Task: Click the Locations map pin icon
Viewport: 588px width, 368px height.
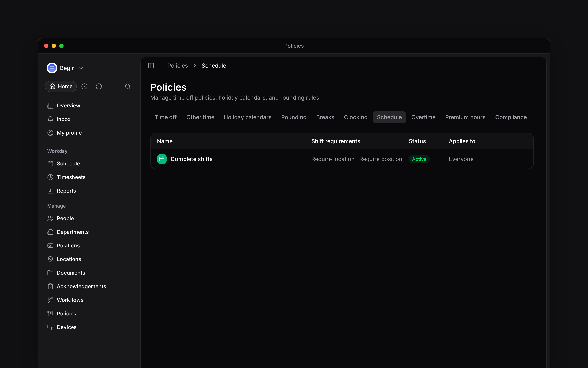Action: [50, 259]
